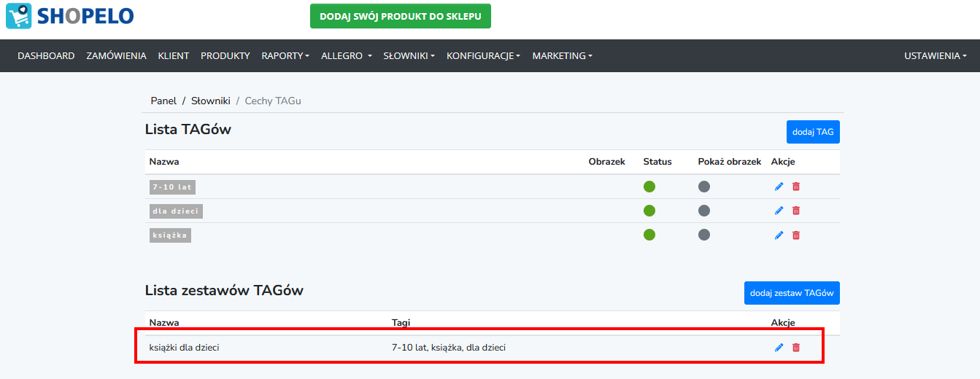Edit the '7-10 lat' tag pencil icon
980x379 pixels.
click(779, 187)
